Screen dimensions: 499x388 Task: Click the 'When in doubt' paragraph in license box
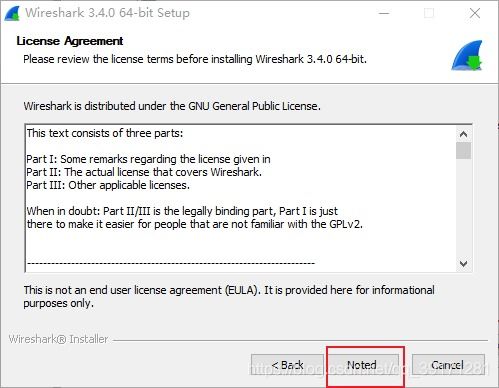click(x=194, y=217)
